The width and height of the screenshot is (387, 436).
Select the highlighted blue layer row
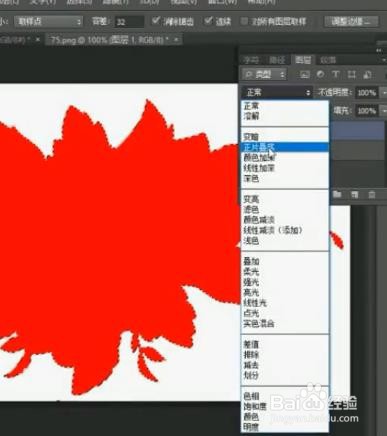coord(357,130)
